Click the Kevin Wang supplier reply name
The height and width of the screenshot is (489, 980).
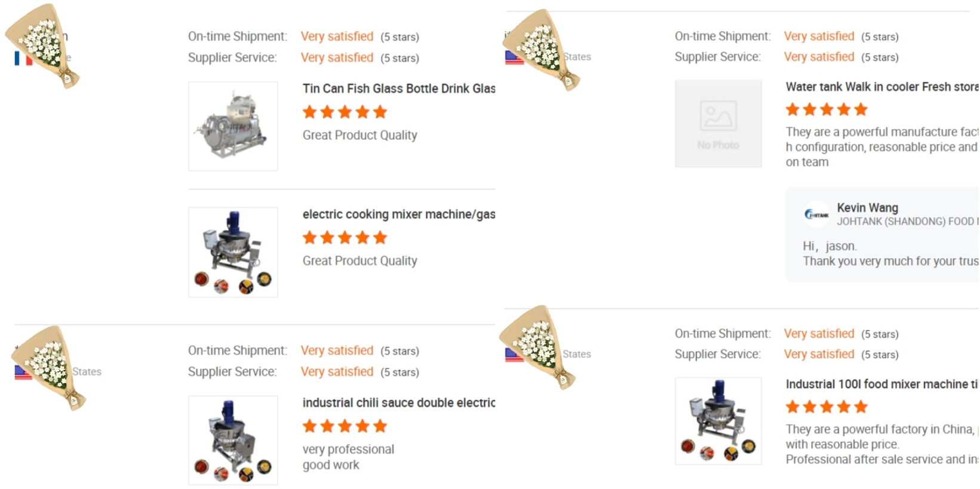click(x=867, y=207)
